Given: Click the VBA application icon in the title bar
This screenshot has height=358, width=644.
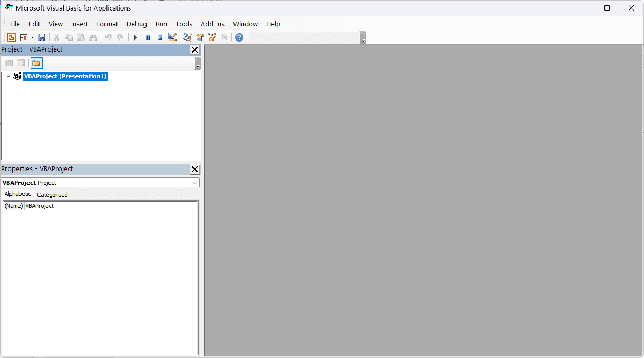Looking at the screenshot, I should pos(9,8).
